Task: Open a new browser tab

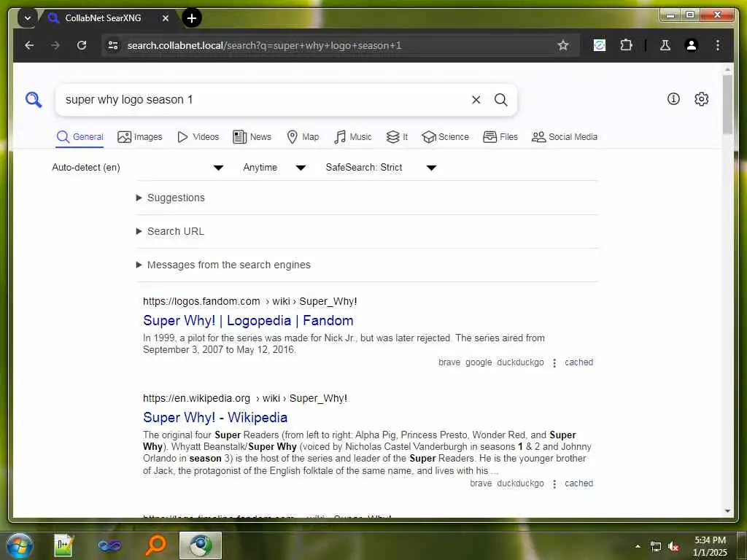Action: point(192,18)
